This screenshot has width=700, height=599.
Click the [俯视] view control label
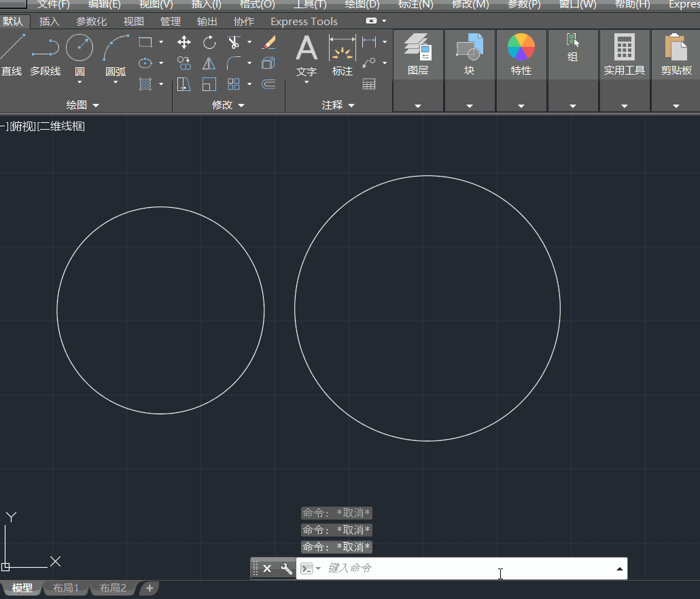pos(23,126)
